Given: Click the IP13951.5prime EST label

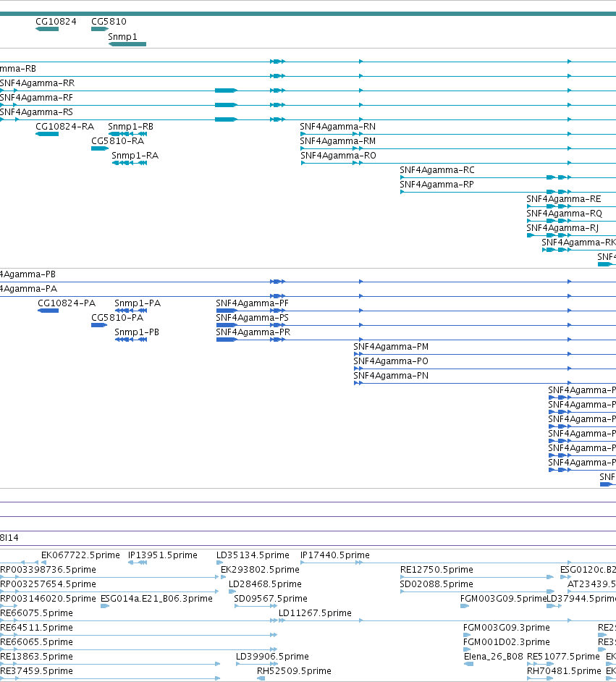Looking at the screenshot, I should 163,555.
